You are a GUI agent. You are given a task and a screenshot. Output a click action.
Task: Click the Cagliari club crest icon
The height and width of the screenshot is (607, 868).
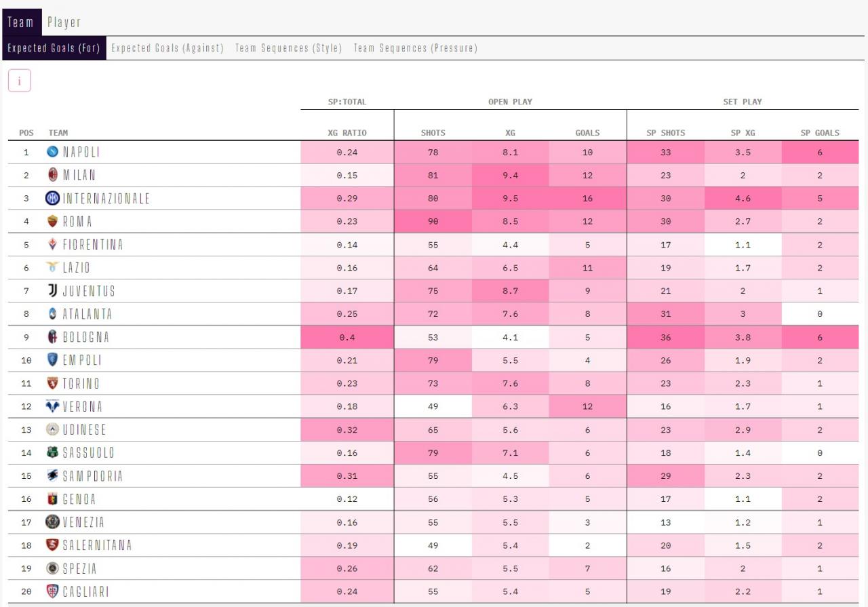52,591
